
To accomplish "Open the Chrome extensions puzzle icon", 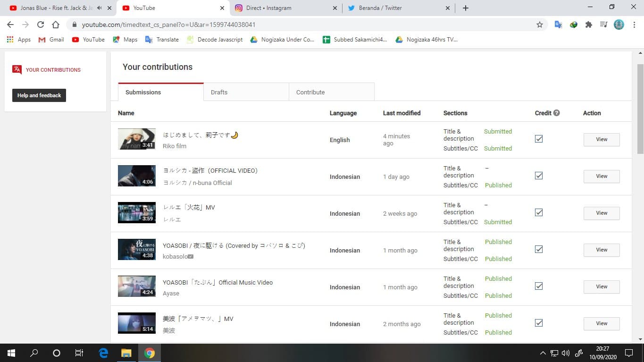I will [588, 25].
